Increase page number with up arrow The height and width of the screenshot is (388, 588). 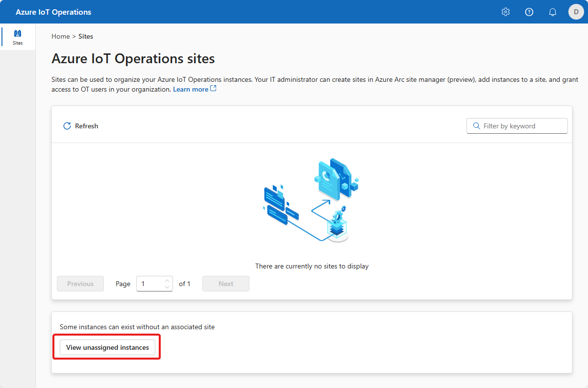[167, 280]
